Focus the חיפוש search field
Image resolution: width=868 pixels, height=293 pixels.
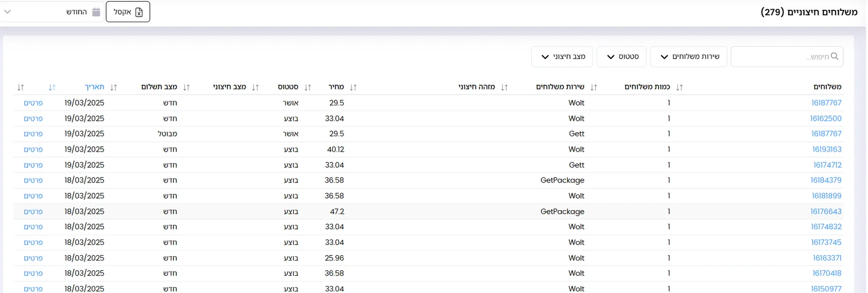(x=787, y=56)
